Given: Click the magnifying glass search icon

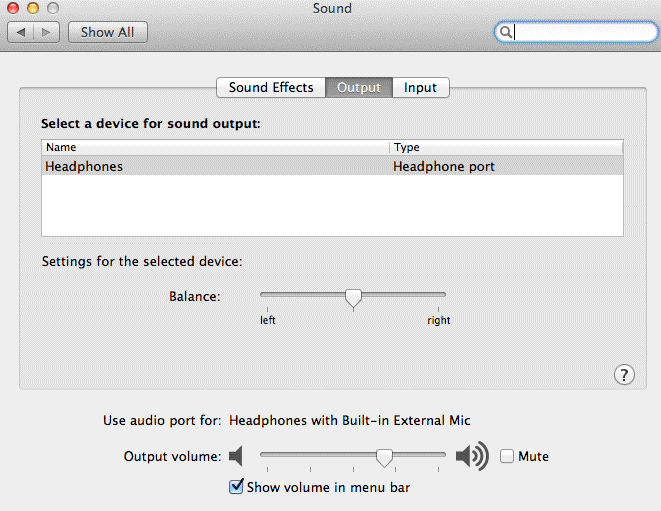Looking at the screenshot, I should coord(507,32).
